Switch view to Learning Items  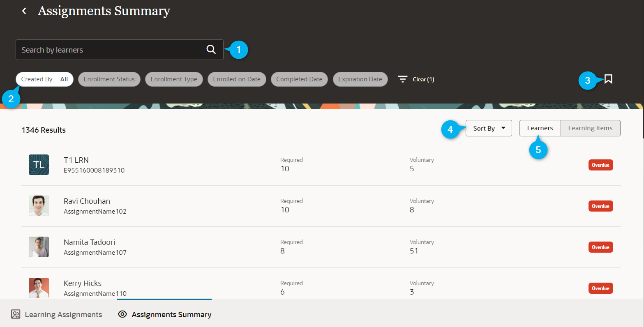point(590,128)
